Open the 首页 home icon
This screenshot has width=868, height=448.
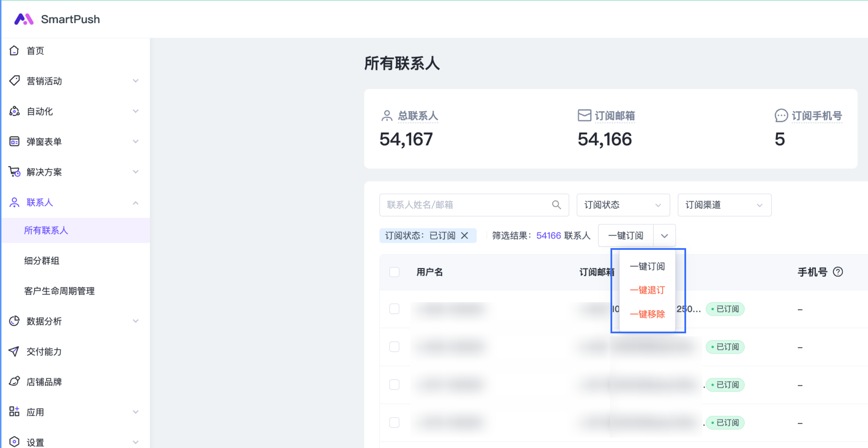click(x=14, y=51)
